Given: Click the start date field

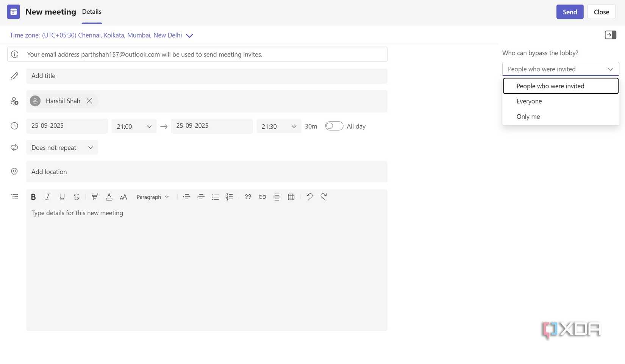Looking at the screenshot, I should point(67,126).
